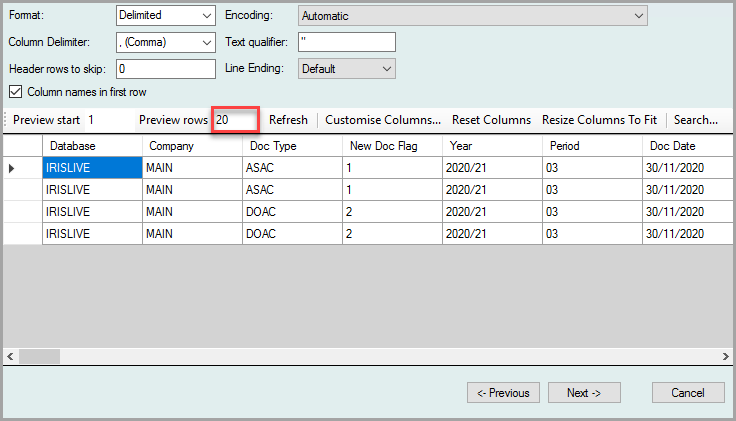
Task: Open the Format dropdown
Action: tap(165, 16)
